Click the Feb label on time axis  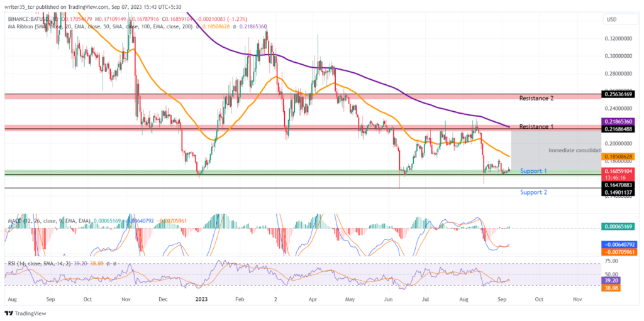click(240, 300)
